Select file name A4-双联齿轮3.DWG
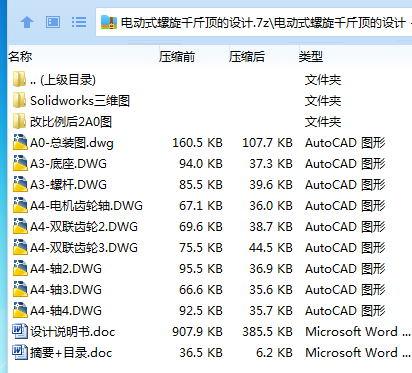 click(84, 248)
